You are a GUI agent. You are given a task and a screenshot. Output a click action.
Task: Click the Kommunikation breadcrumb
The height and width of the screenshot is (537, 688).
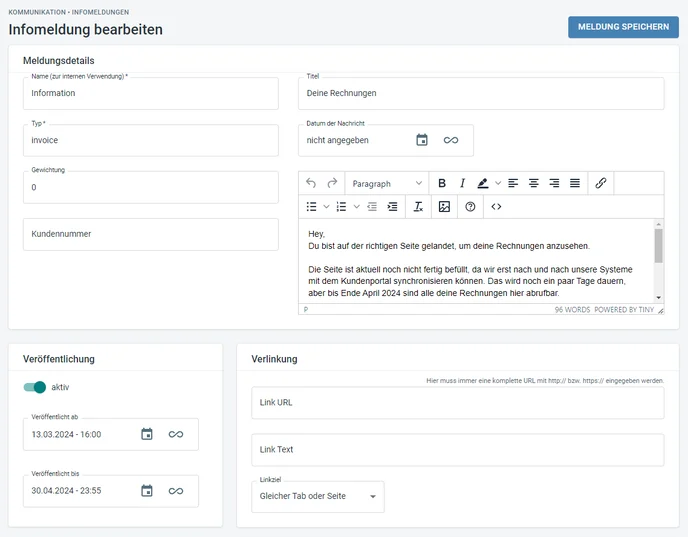(x=37, y=12)
